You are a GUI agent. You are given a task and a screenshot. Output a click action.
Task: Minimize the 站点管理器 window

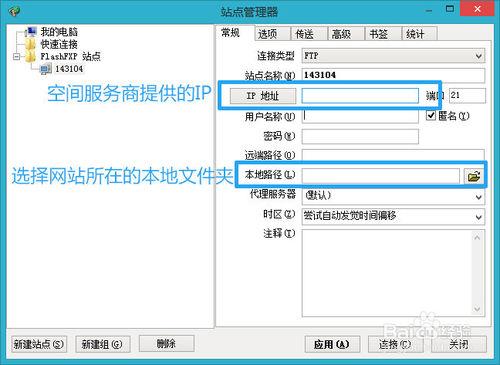coord(429,10)
